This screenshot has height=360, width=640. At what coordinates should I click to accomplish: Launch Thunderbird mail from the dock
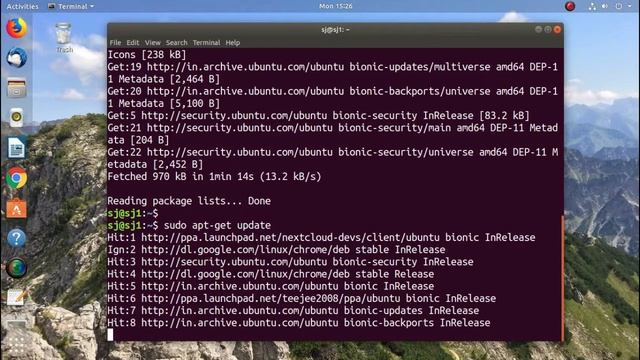point(16,58)
